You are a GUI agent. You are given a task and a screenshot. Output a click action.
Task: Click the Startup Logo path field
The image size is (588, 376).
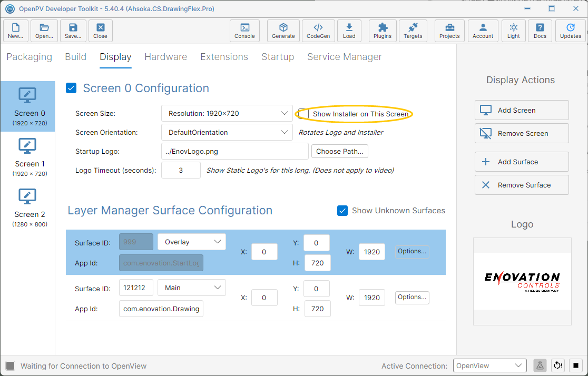tap(235, 151)
